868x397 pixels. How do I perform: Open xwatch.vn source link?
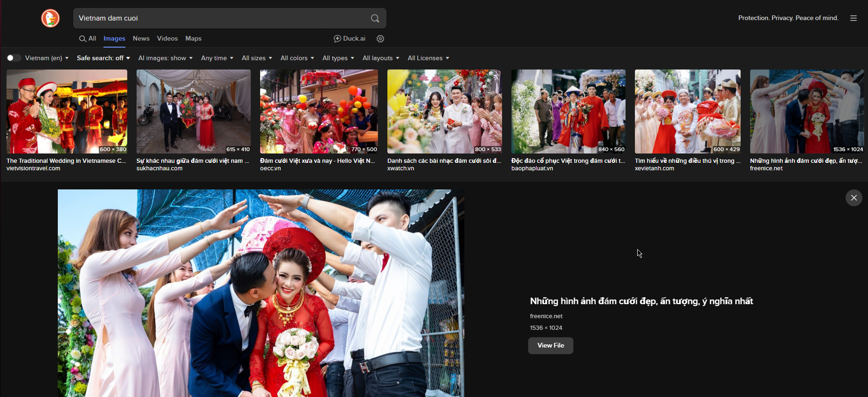(x=401, y=168)
